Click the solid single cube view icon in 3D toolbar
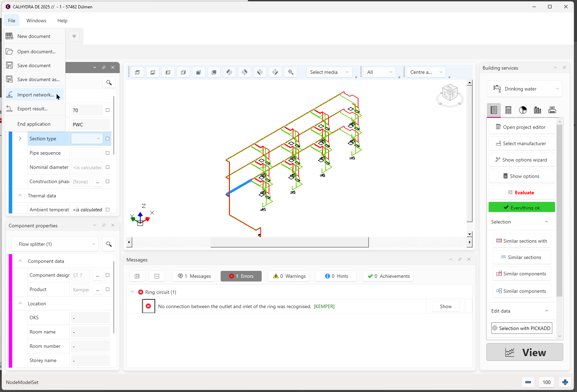The image size is (577, 392). pos(199,72)
